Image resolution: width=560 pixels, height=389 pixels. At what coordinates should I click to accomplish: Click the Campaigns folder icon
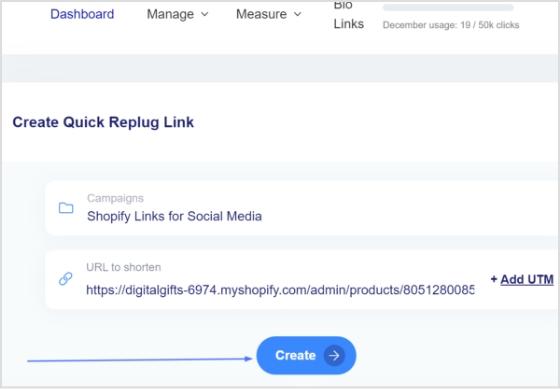point(66,208)
